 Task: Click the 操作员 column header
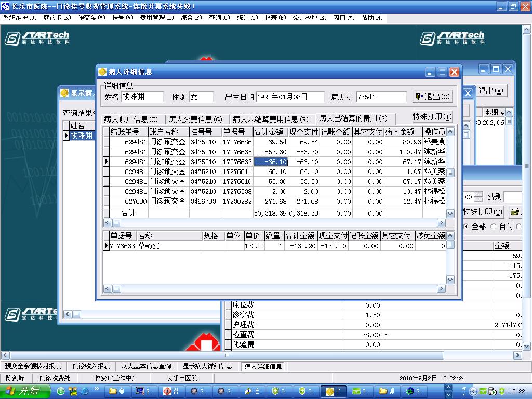[434, 131]
